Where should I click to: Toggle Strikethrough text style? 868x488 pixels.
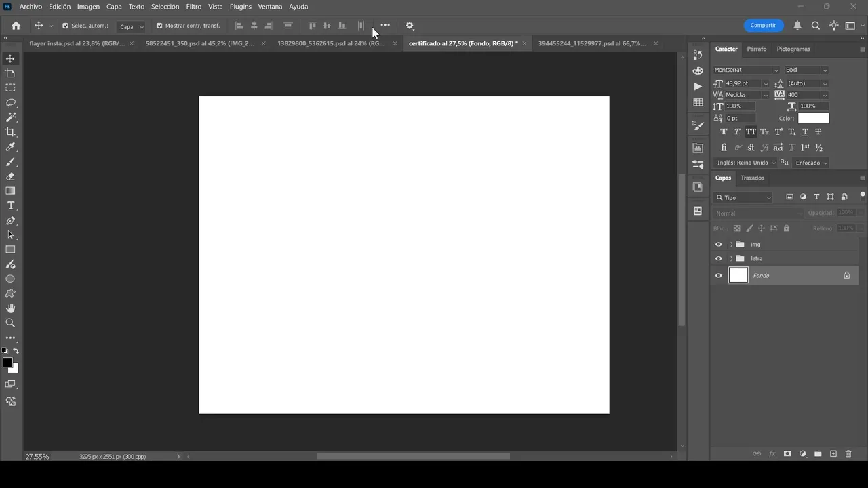click(818, 132)
